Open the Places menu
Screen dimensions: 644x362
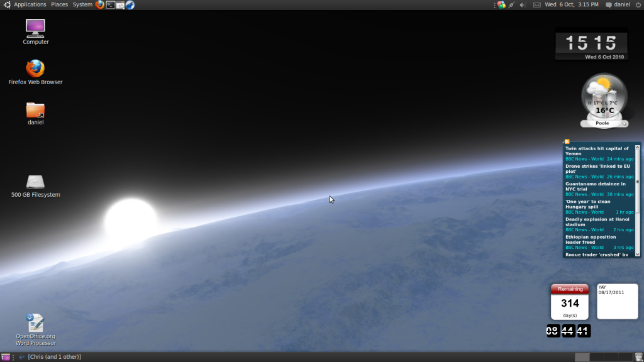60,4
